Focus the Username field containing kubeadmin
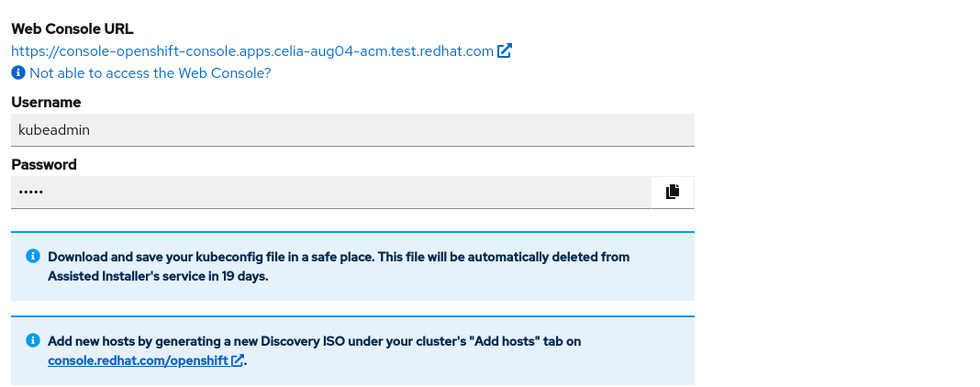Image resolution: width=980 pixels, height=387 pixels. [352, 130]
